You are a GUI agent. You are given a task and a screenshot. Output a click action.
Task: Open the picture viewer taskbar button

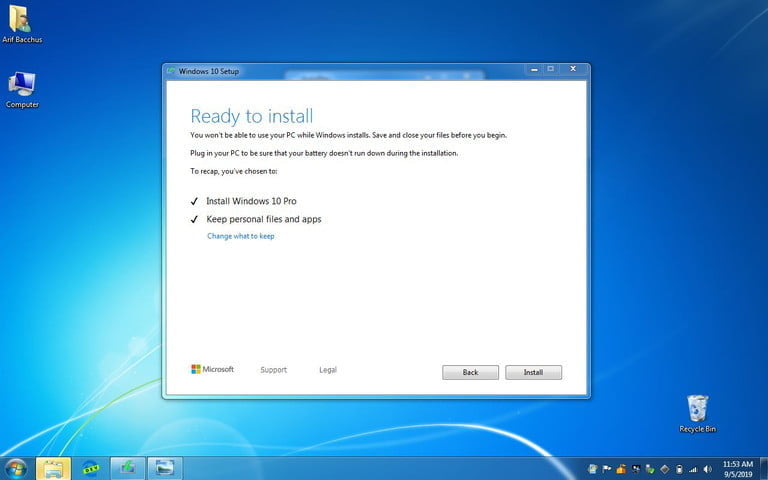tap(165, 469)
